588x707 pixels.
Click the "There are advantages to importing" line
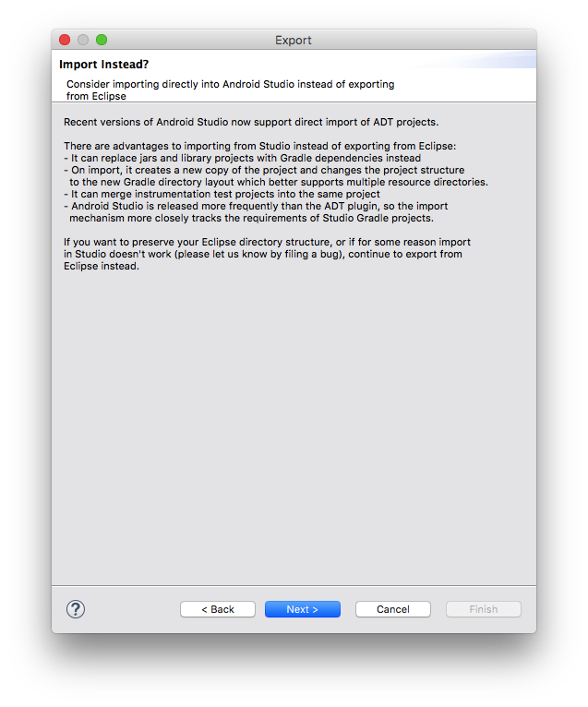point(259,146)
